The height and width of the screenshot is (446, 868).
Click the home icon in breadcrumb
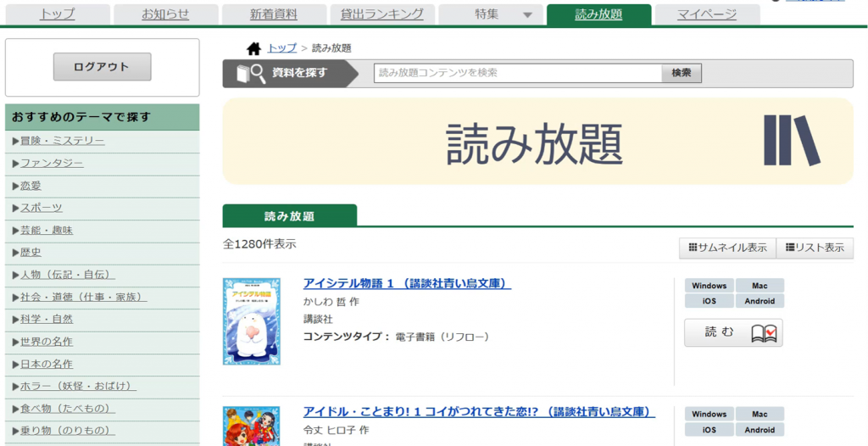pos(253,49)
